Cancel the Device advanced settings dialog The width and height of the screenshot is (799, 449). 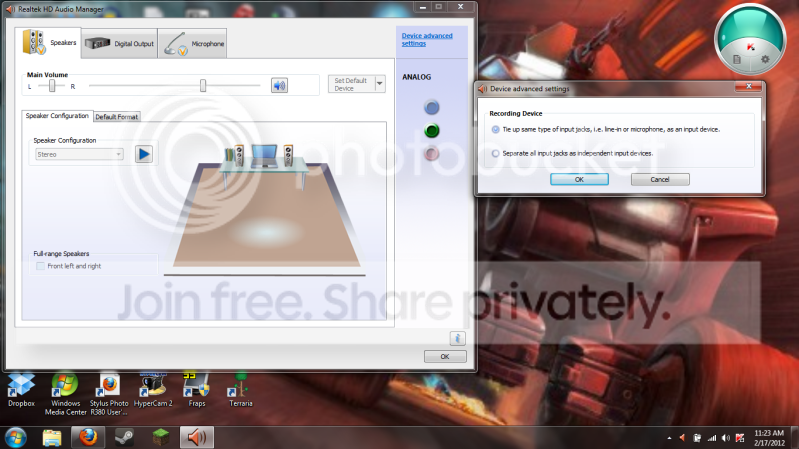[x=660, y=179]
